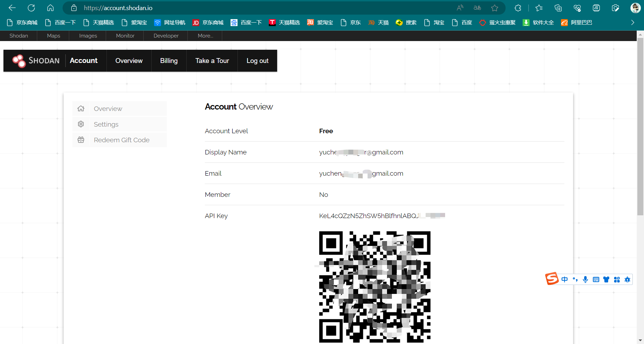The width and height of the screenshot is (644, 344).
Task: Expand the More... top menu
Action: (x=205, y=35)
